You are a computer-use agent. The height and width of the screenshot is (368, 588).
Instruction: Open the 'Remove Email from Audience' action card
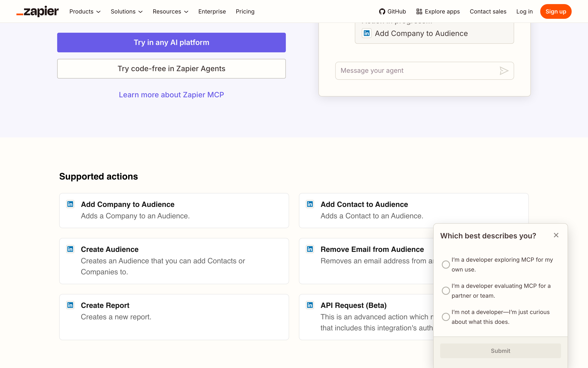point(366,261)
